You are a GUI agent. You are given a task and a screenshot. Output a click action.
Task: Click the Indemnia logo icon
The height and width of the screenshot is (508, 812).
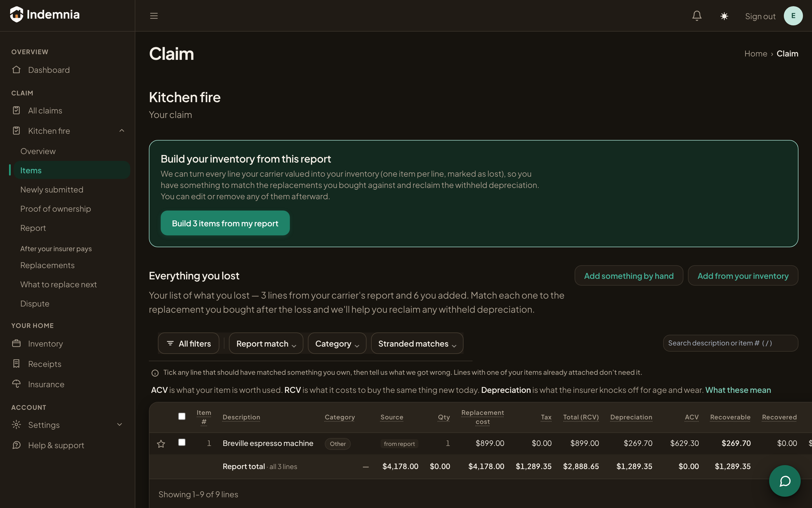pos(16,14)
